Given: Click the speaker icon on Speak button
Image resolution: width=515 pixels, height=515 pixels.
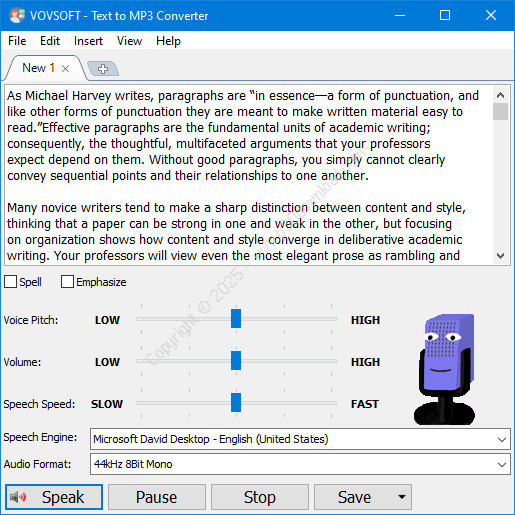Looking at the screenshot, I should coord(18,497).
